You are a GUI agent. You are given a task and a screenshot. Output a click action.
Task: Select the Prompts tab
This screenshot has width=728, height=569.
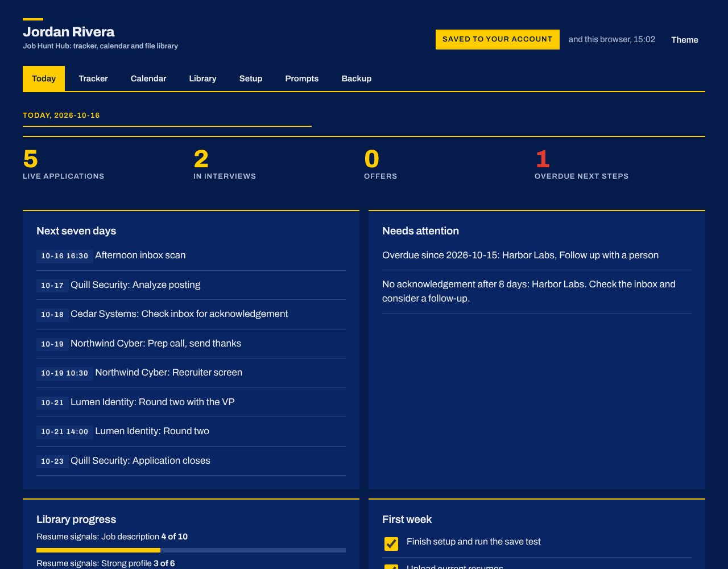302,79
